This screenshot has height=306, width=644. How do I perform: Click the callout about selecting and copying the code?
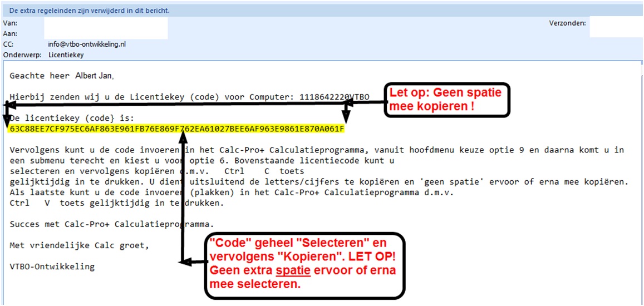pyautogui.click(x=303, y=264)
